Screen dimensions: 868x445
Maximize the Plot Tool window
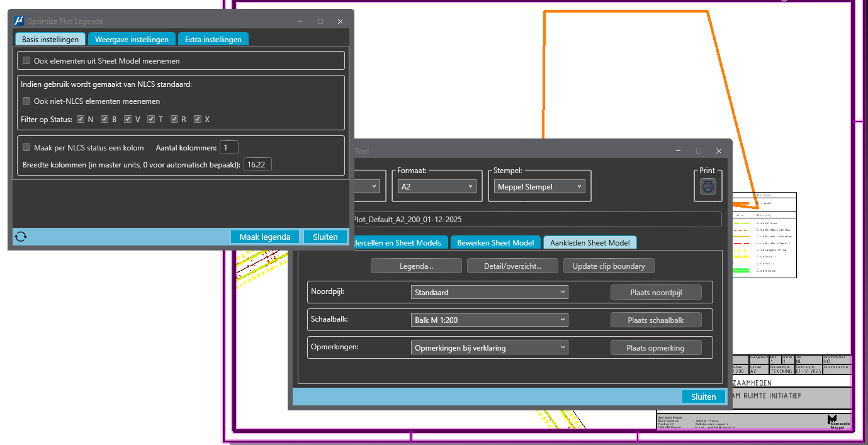click(x=698, y=151)
